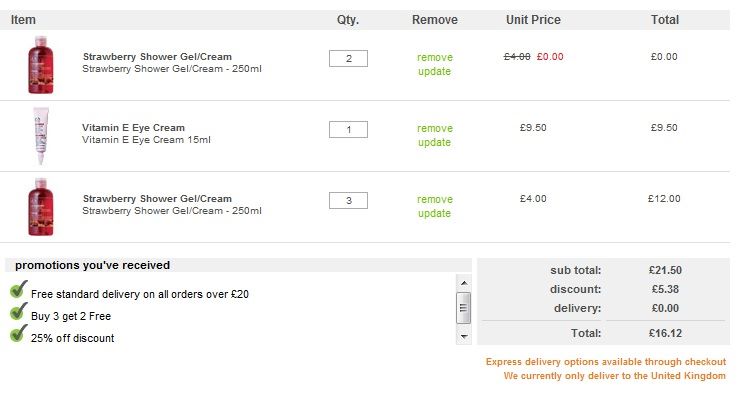Screen dimensions: 743x413
Task: Remove the first Strawberry Shower Gel item
Action: [x=434, y=58]
